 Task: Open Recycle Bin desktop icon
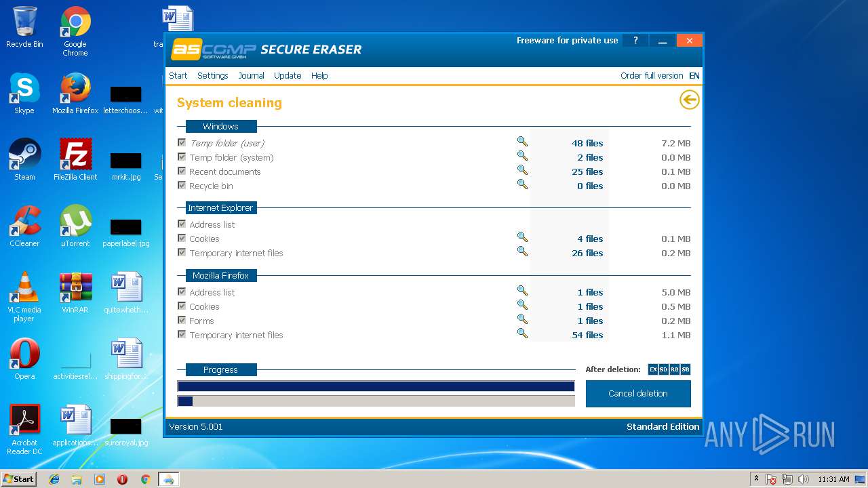(x=24, y=28)
